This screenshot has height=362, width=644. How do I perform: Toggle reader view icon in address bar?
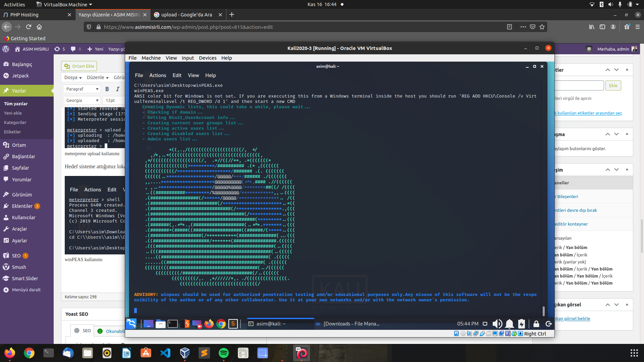(509, 27)
